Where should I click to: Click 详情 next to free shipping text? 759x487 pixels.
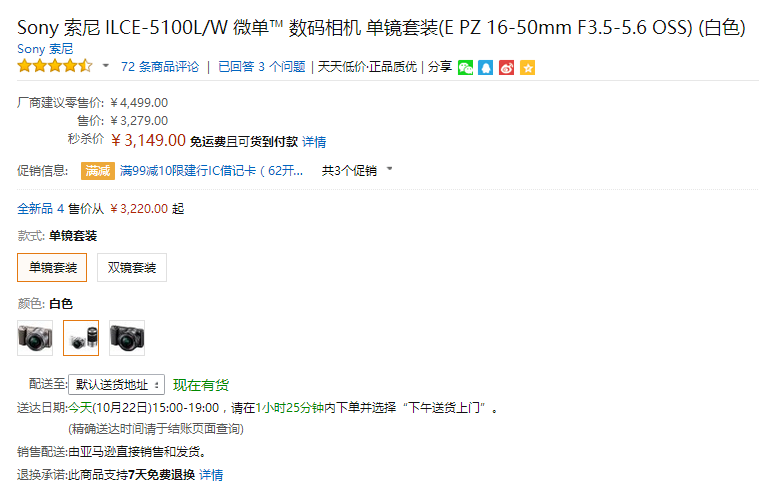314,142
